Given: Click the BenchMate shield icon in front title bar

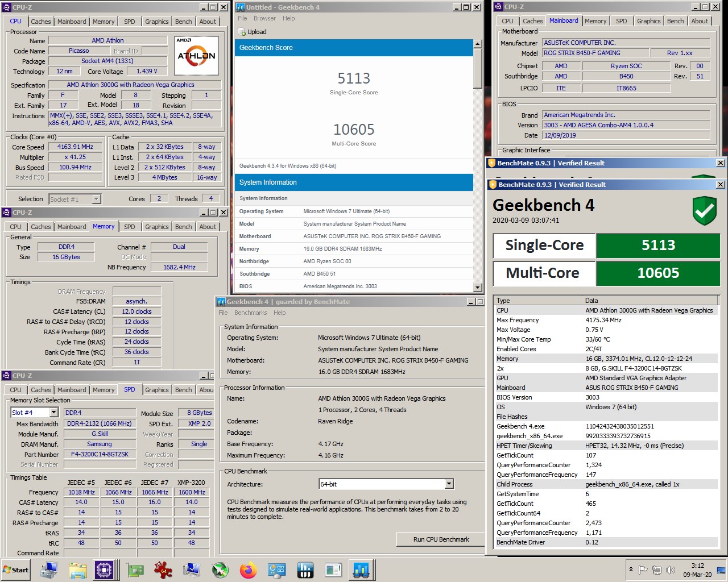Looking at the screenshot, I should click(493, 185).
